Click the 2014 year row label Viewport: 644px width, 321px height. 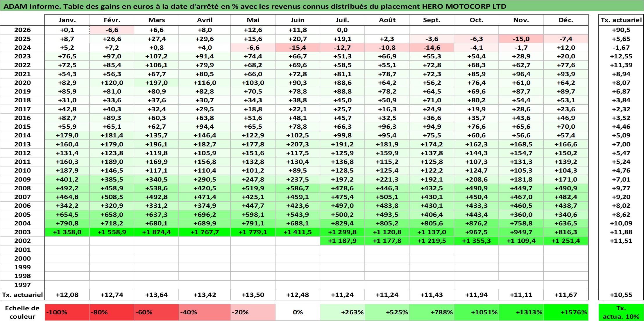pos(22,135)
